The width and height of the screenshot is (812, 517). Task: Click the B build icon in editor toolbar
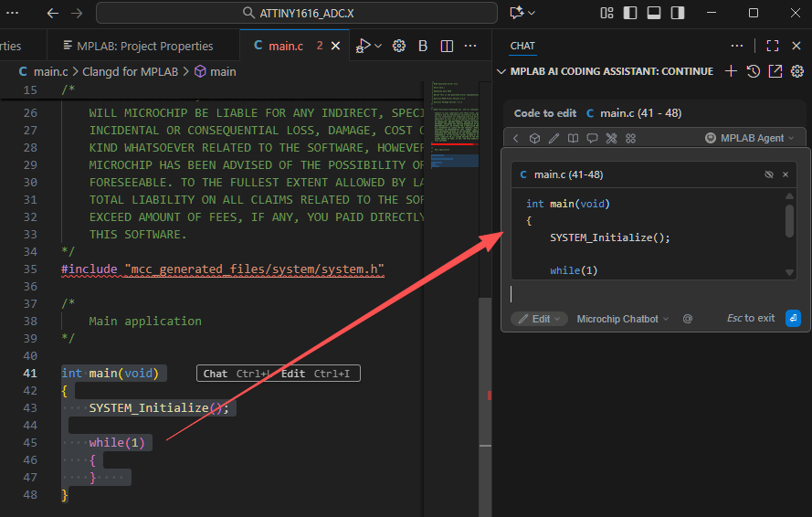(x=423, y=46)
